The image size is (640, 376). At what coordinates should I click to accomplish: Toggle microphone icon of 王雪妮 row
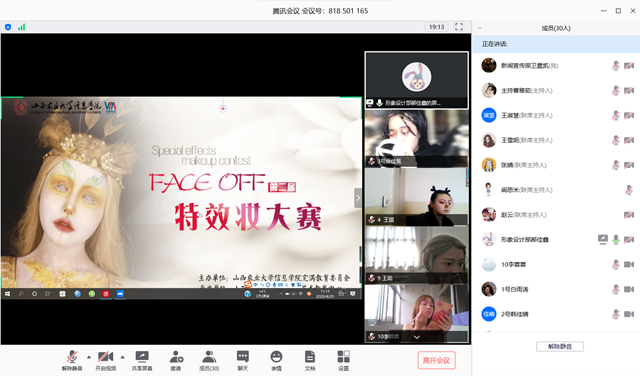[616, 140]
